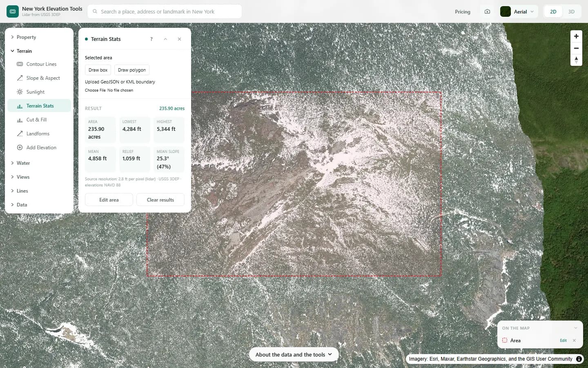588x368 pixels.
Task: Click the 235.90 acres result label
Action: coord(172,108)
